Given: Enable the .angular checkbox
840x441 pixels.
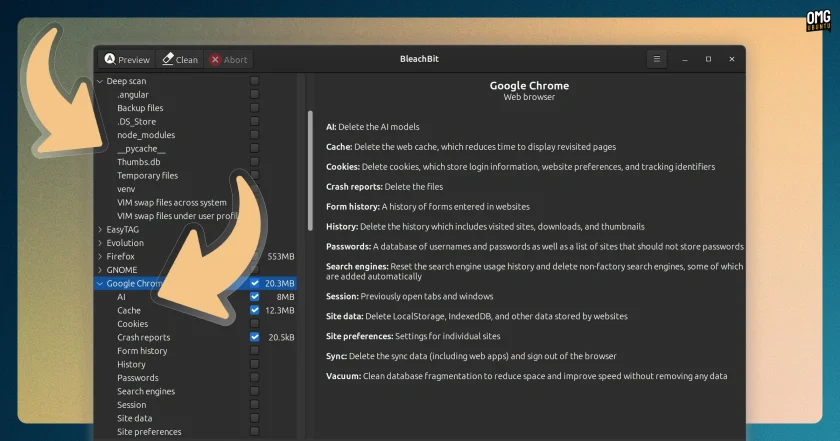Looking at the screenshot, I should tap(254, 94).
